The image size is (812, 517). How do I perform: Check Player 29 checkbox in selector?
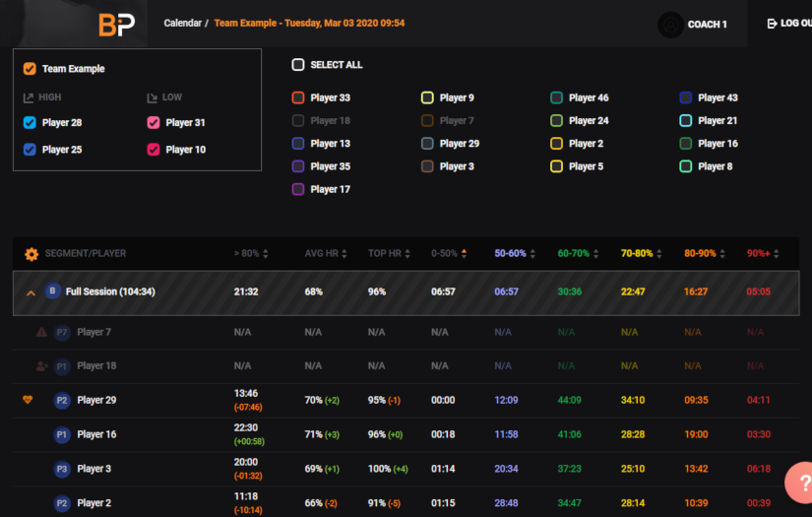point(427,144)
